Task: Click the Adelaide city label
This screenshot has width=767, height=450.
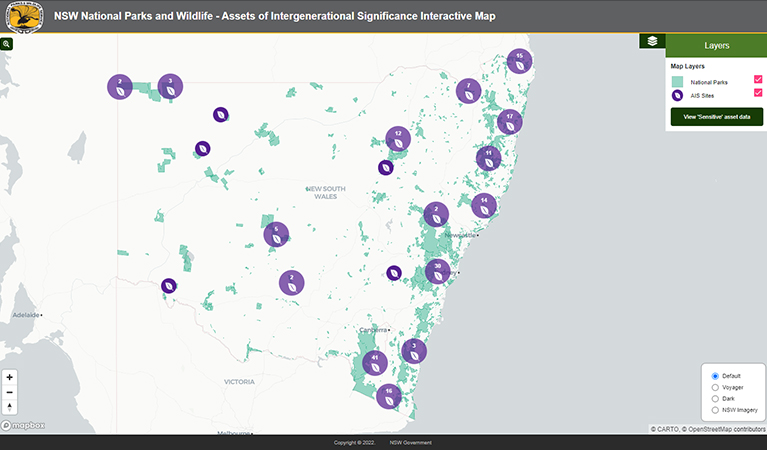Action: pos(25,315)
